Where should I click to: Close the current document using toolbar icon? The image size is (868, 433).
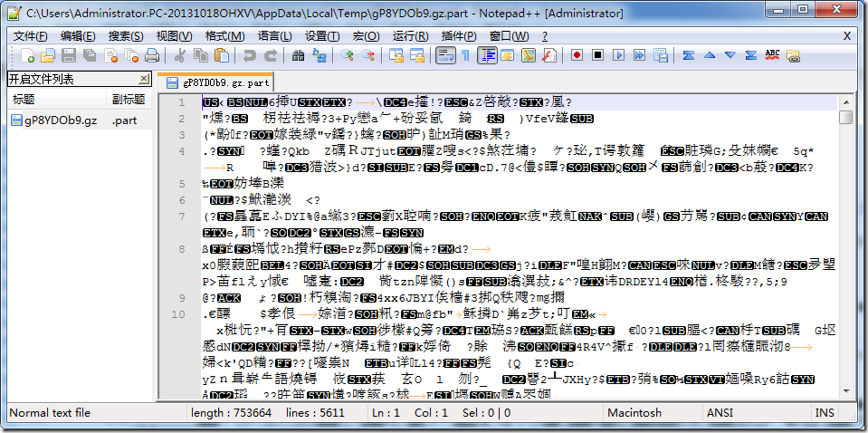click(x=110, y=55)
